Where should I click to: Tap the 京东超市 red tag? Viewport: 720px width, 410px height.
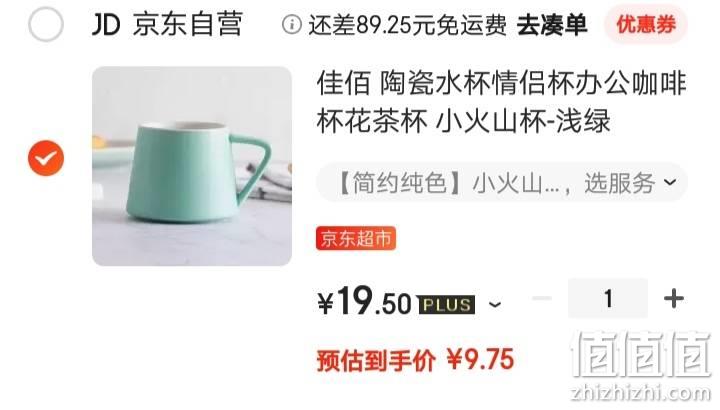pos(356,238)
